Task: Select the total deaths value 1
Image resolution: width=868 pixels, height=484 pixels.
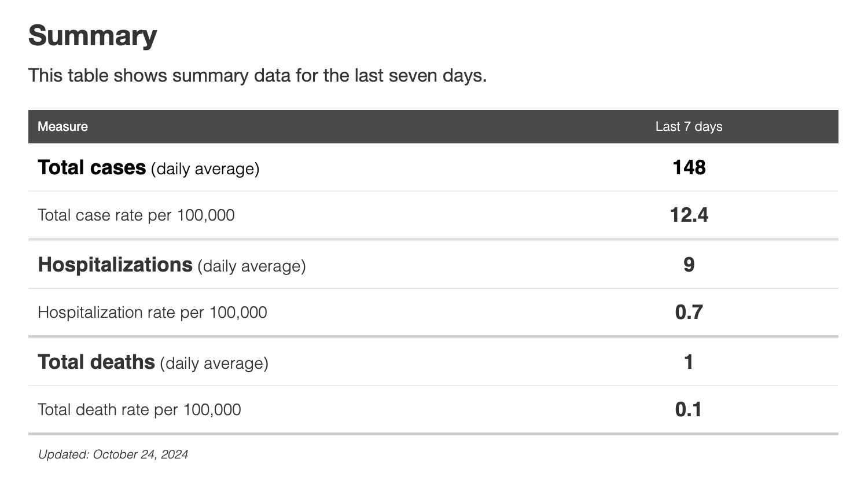Action: click(x=689, y=362)
